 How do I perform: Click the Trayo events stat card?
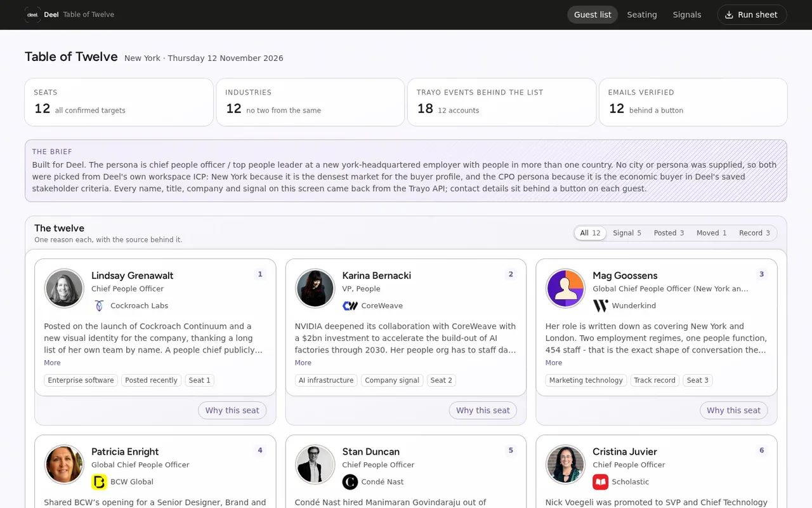click(x=502, y=102)
